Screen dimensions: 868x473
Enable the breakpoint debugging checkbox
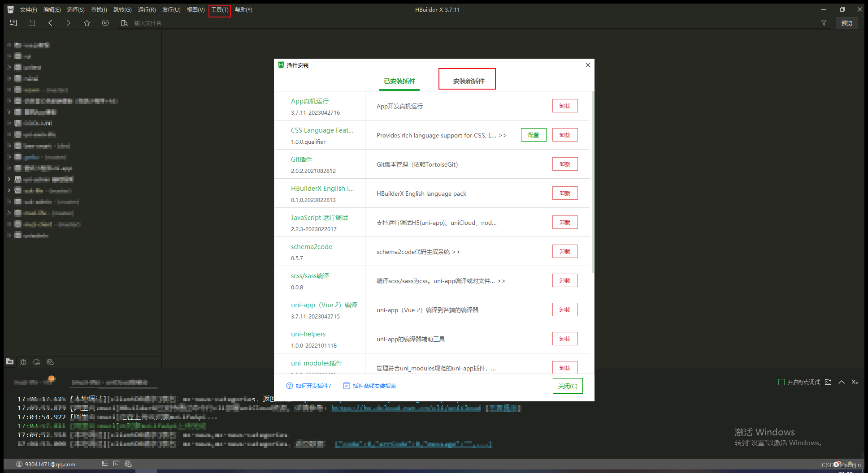coord(781,382)
